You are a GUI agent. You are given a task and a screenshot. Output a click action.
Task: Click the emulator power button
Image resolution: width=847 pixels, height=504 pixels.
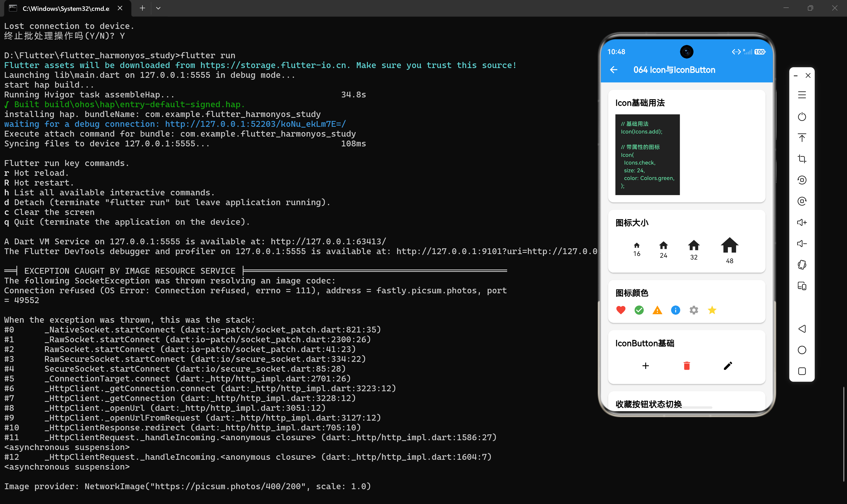click(802, 116)
